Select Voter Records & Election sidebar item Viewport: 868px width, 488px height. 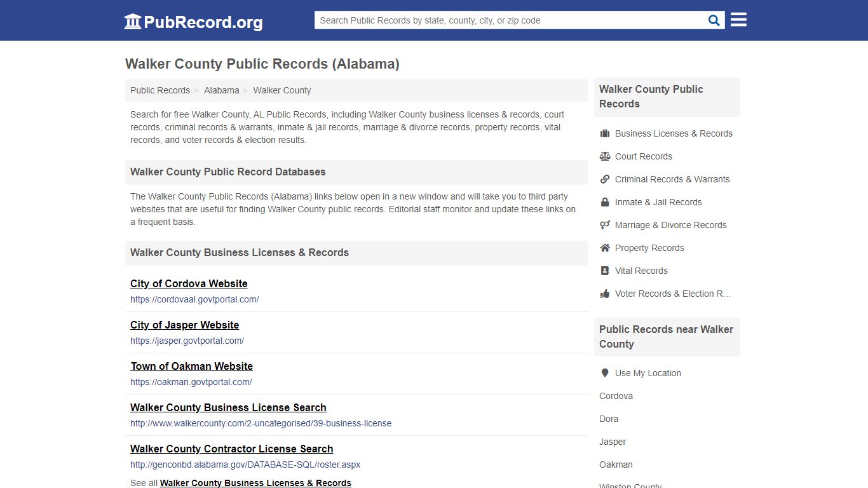[673, 294]
